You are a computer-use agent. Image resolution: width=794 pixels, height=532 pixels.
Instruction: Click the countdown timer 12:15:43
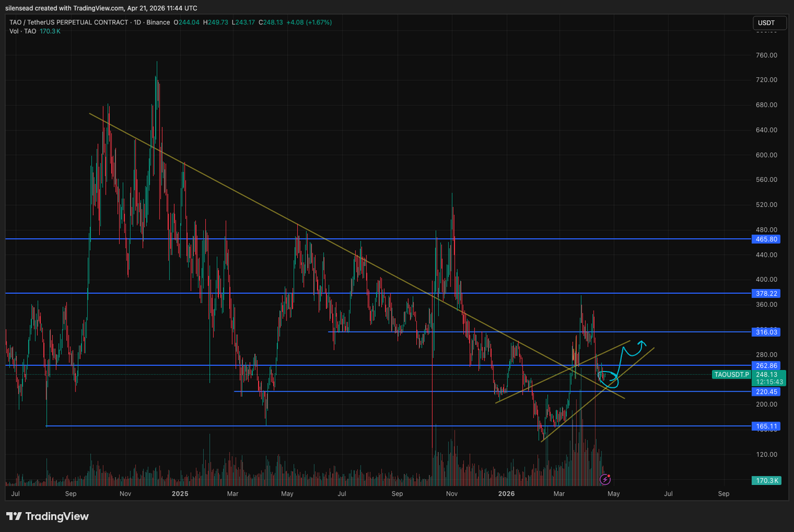point(768,382)
